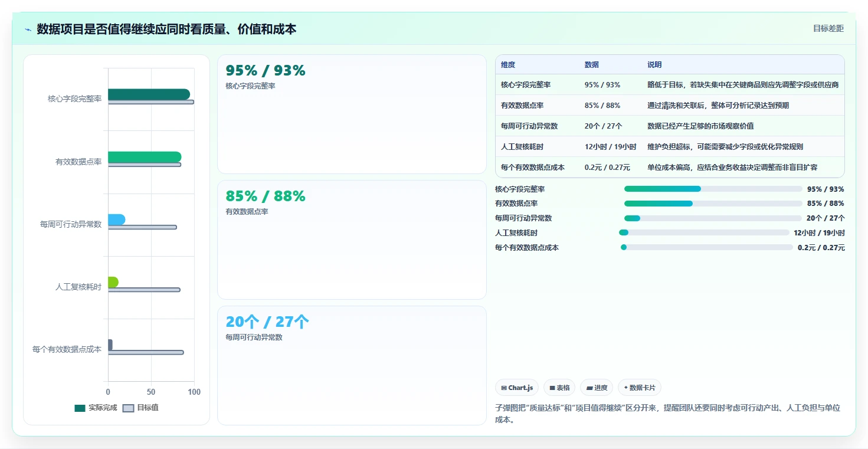Click the lightning icon beside the title
868x449 pixels.
(28, 30)
